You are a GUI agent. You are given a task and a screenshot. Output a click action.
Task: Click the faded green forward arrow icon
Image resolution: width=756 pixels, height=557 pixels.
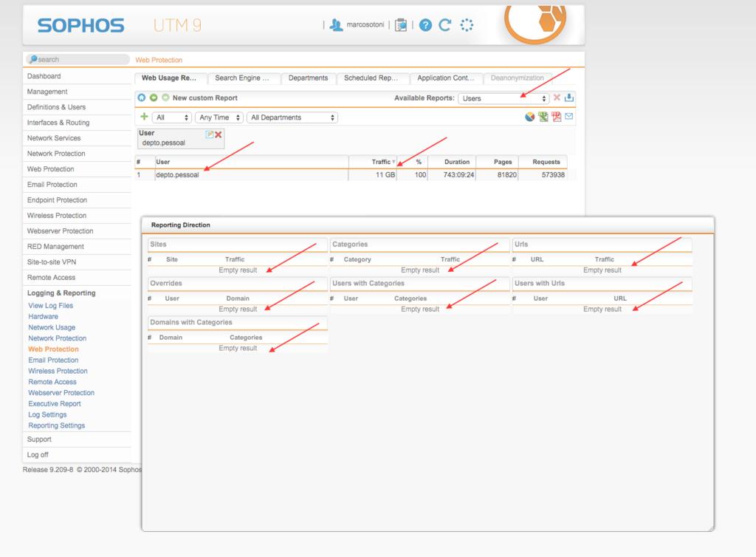click(x=165, y=98)
